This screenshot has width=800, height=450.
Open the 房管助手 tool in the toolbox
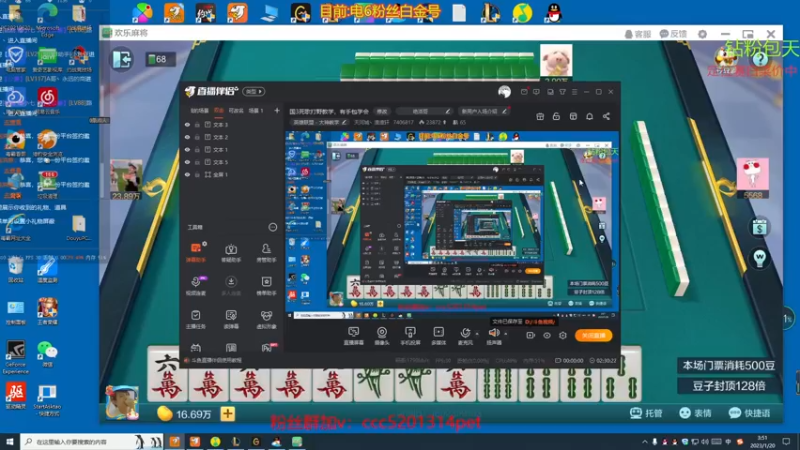click(266, 252)
